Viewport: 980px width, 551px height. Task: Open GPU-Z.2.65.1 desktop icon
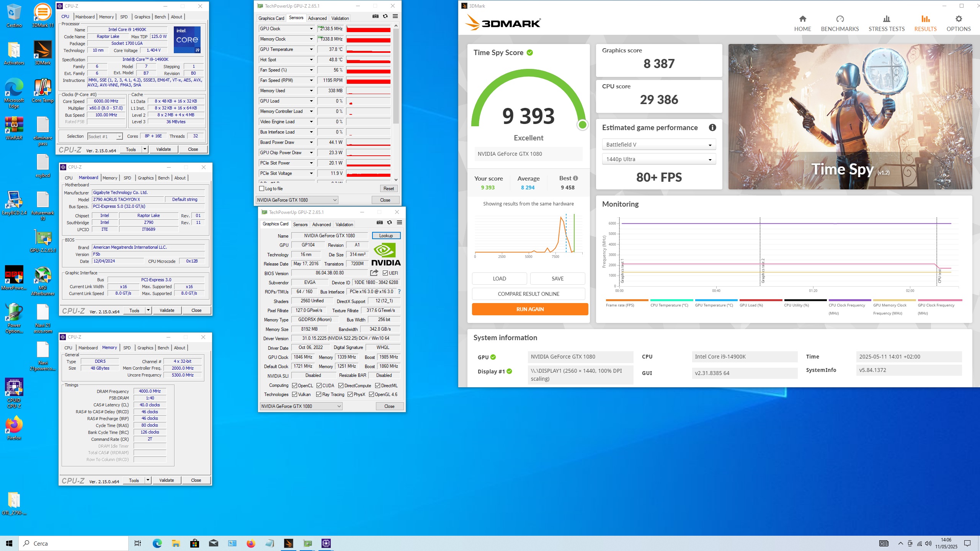click(42, 241)
